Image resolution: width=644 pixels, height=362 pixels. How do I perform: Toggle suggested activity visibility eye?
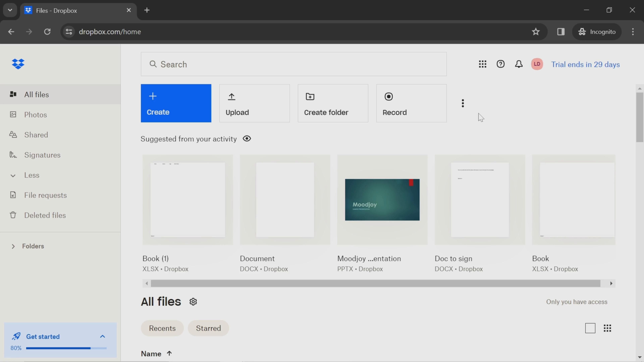(247, 139)
